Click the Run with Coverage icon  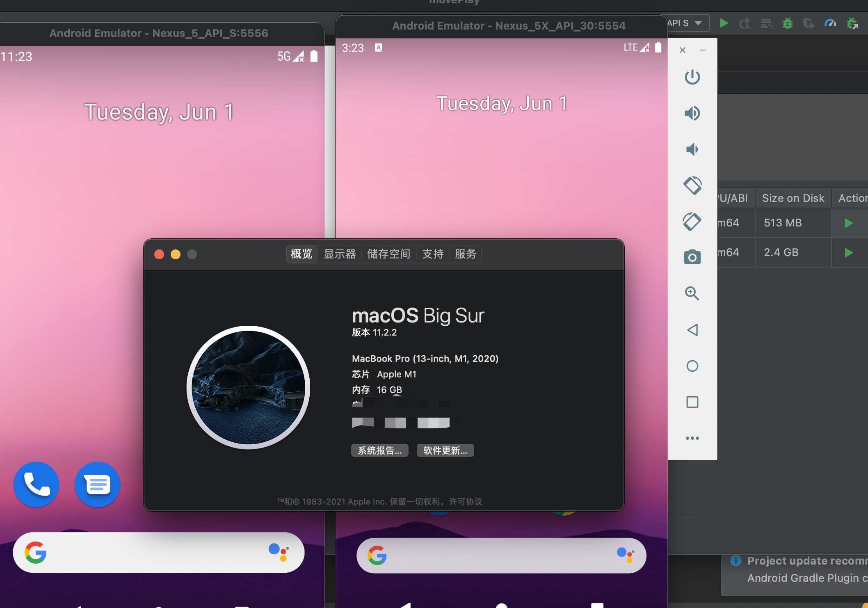(809, 23)
